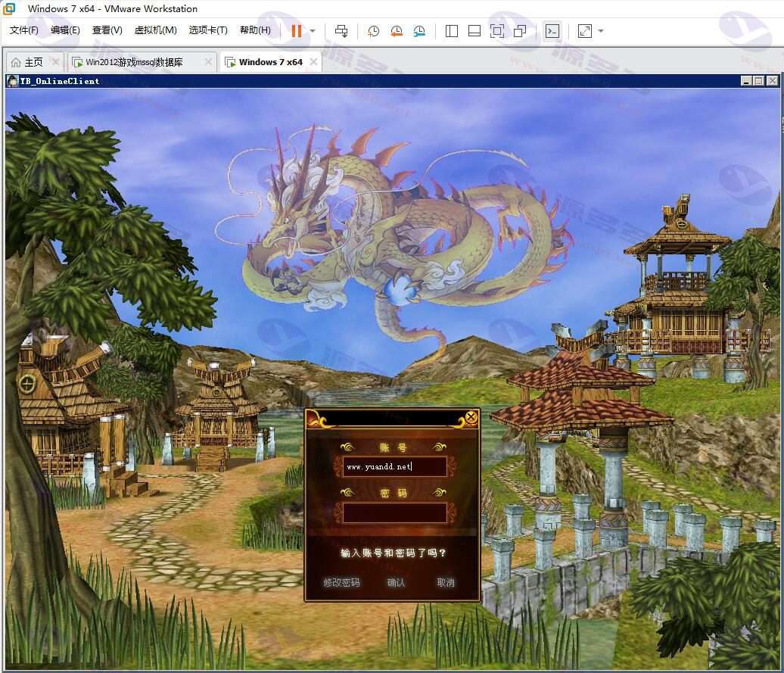784x673 pixels.
Task: Send Ctrl+Alt+Del to the virtual machine
Action: (x=341, y=31)
